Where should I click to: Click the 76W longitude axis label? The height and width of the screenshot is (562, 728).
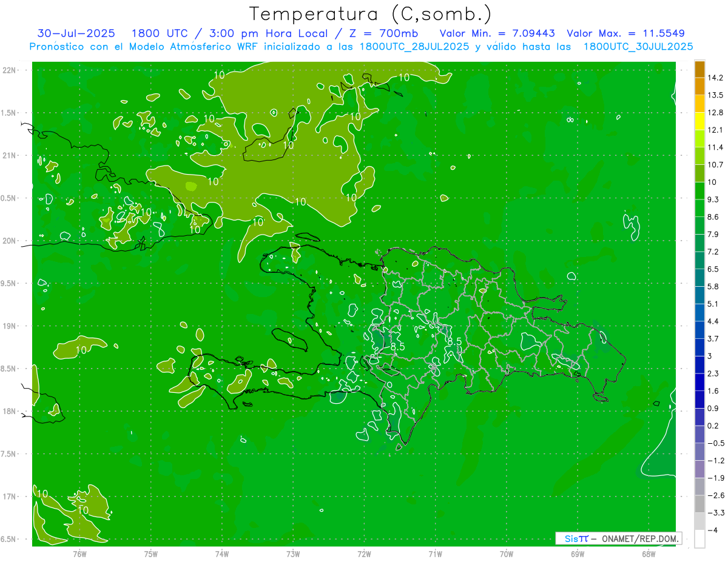click(79, 554)
